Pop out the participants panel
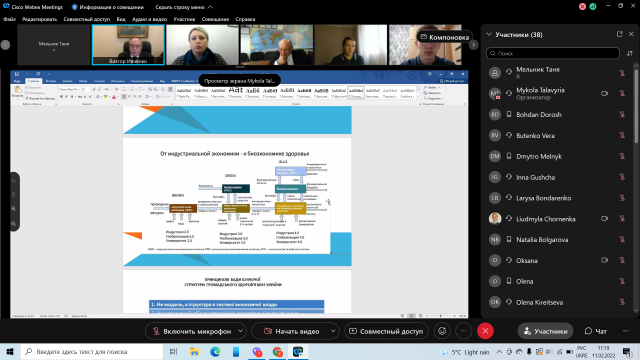Screen dimensions: 640x360 (x=620, y=34)
